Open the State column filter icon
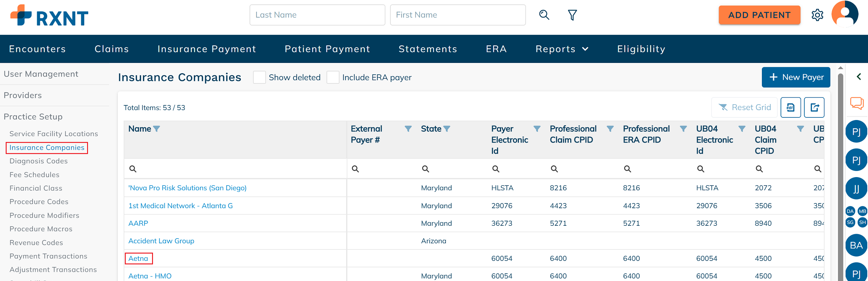This screenshot has height=281, width=868. [x=447, y=129]
